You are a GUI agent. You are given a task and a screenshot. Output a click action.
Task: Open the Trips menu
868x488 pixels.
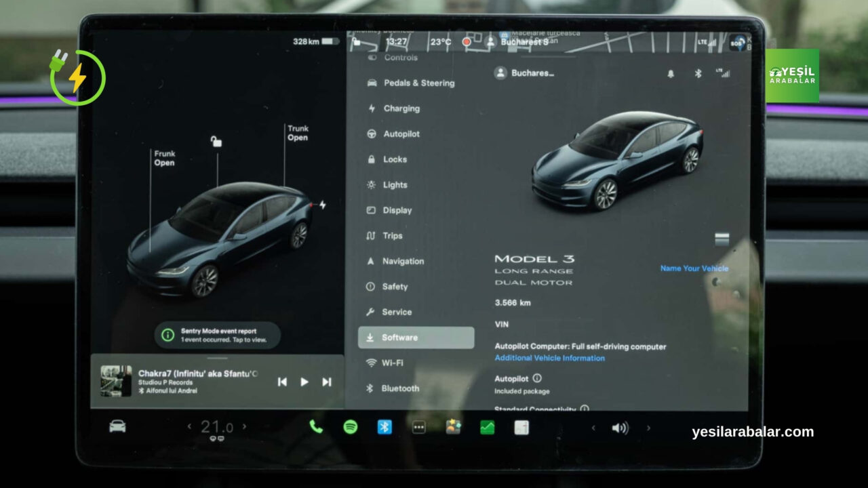[x=384, y=236]
